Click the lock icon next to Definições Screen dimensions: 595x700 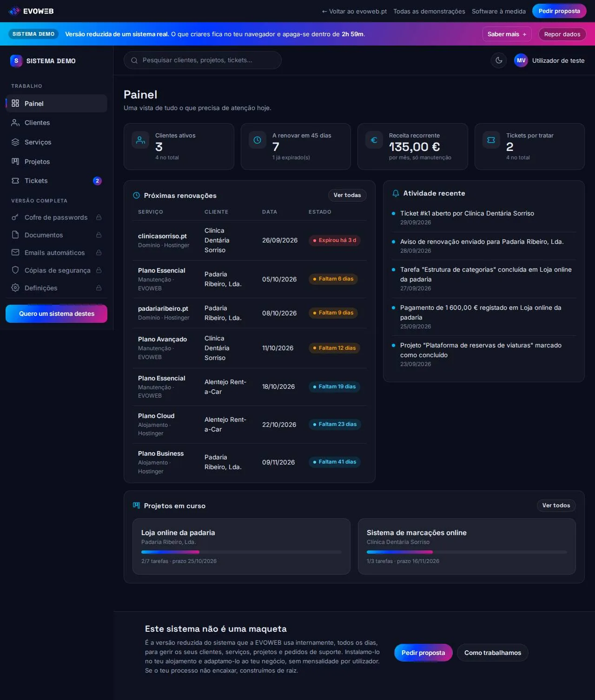[x=99, y=288]
